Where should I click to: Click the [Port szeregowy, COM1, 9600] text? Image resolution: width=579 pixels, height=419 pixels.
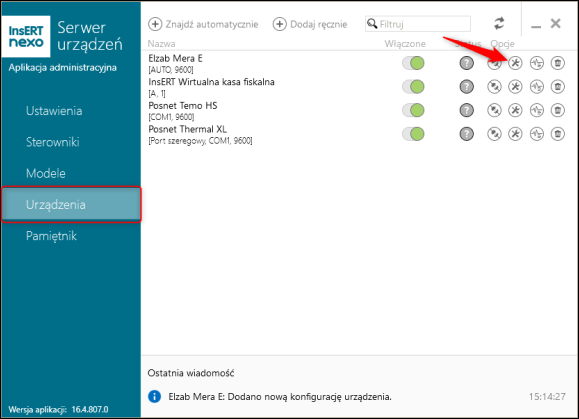(200, 141)
